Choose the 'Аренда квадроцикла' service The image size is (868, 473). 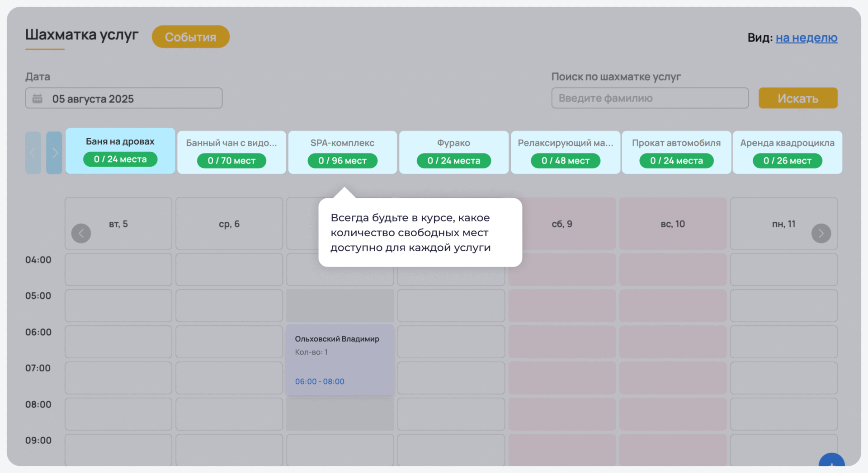click(787, 152)
